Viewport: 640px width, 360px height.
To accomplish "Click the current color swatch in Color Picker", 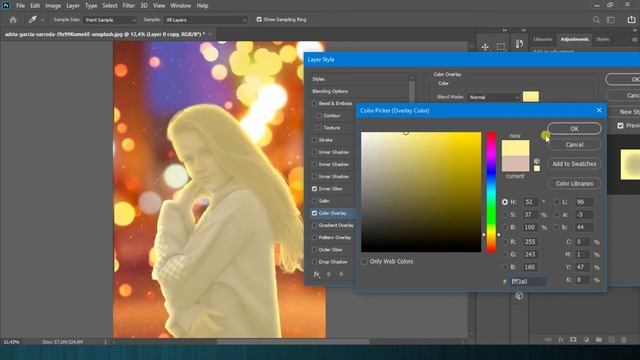I will (x=515, y=164).
